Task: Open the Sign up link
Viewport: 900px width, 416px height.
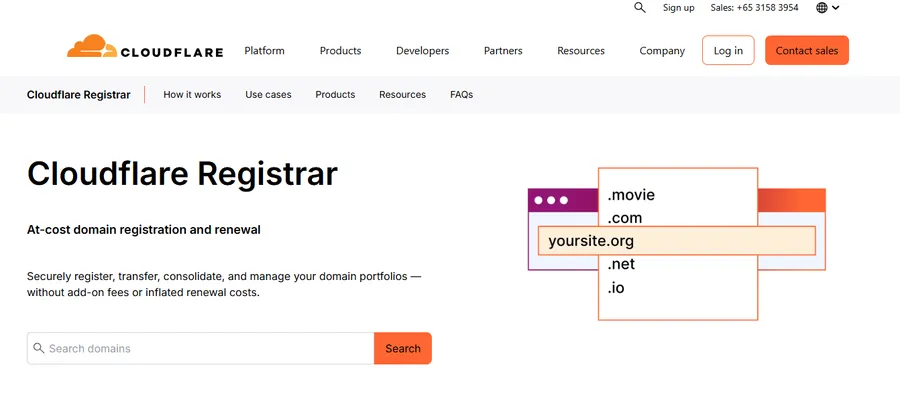Action: click(x=678, y=8)
